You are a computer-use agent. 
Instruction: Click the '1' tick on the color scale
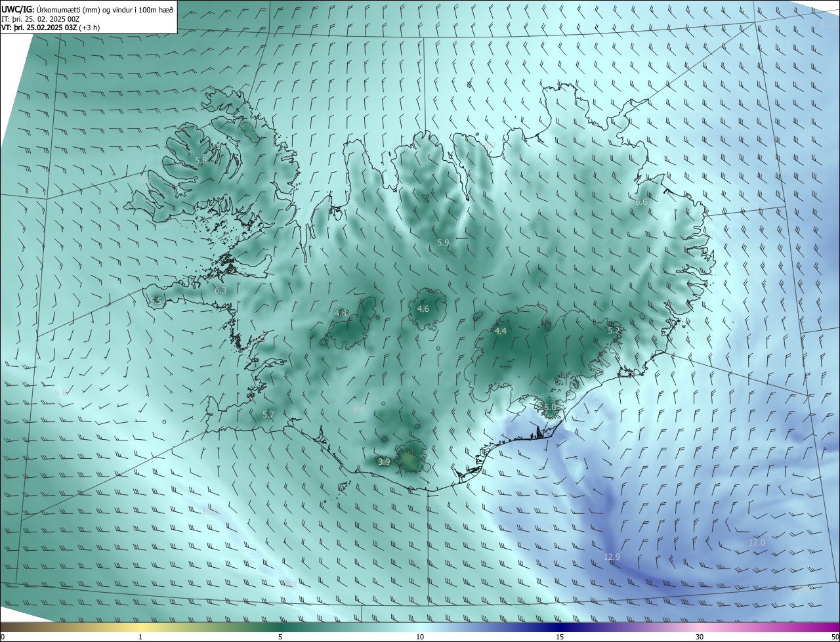coord(140,637)
